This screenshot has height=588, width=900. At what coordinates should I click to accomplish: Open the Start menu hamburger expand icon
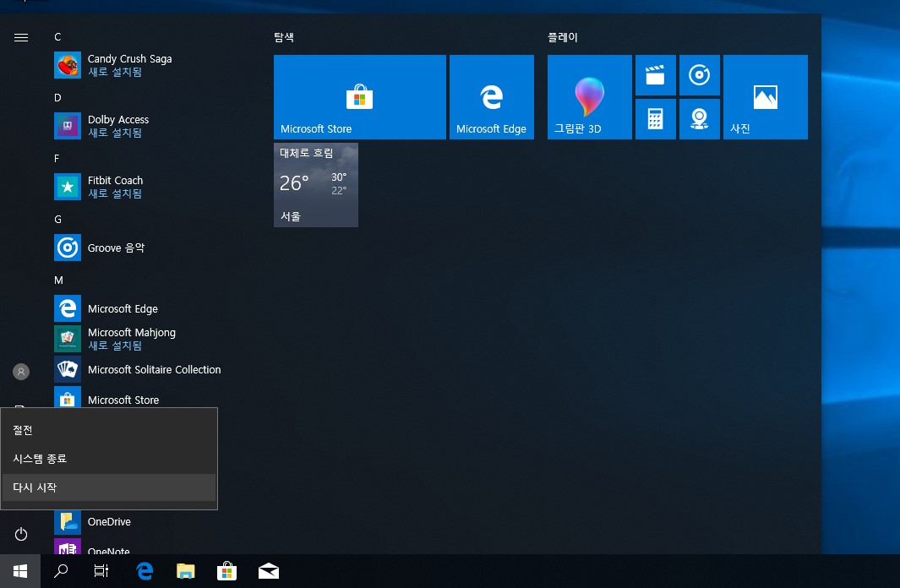(x=21, y=38)
